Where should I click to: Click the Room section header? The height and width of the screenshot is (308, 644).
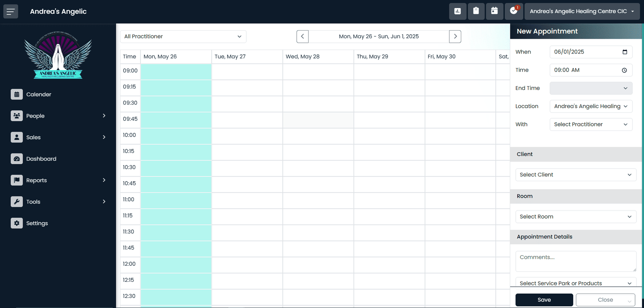576,196
